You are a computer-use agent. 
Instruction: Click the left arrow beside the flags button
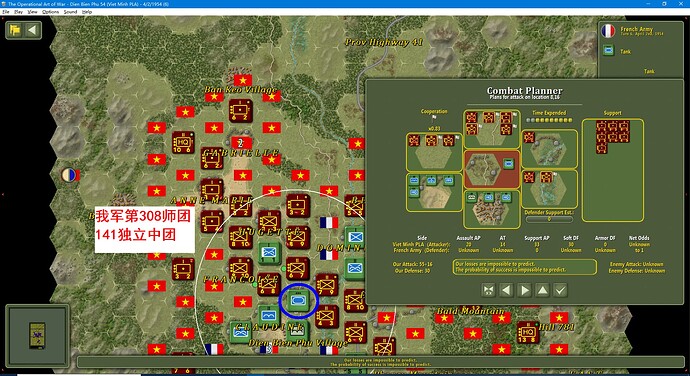pos(32,30)
